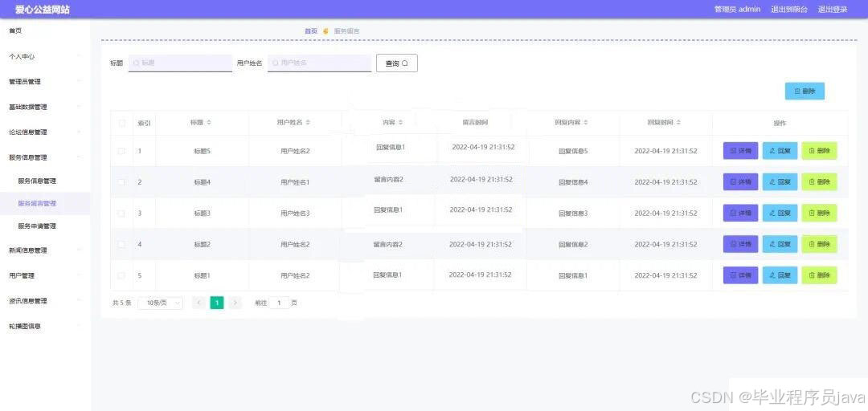Click 回复 for row 标题4
The image size is (868, 411).
point(780,181)
